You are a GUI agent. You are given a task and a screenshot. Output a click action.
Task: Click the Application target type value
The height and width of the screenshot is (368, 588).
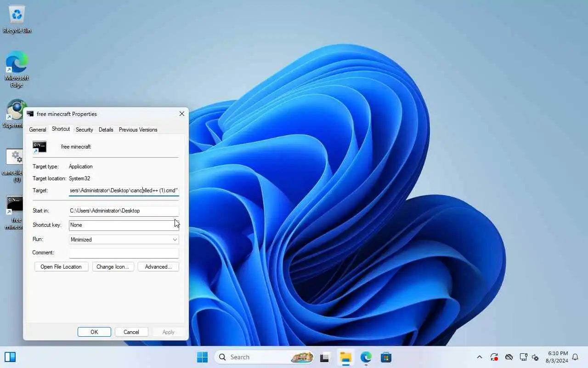tap(81, 167)
